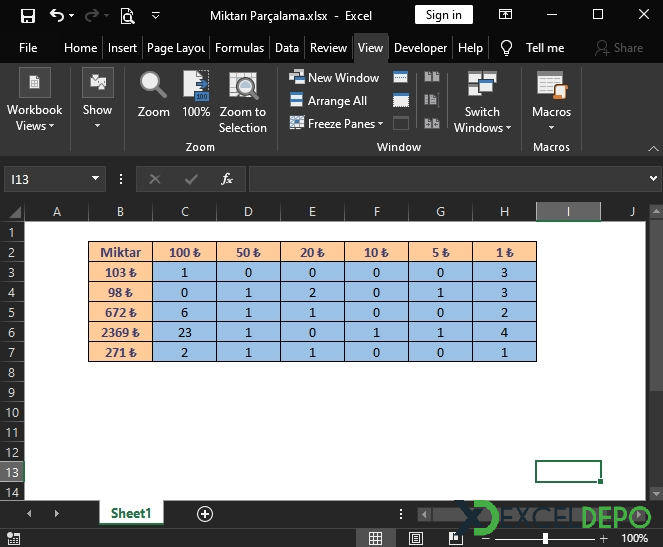The height and width of the screenshot is (547, 663).
Task: Open Ribbon Display Options icon
Action: click(505, 15)
